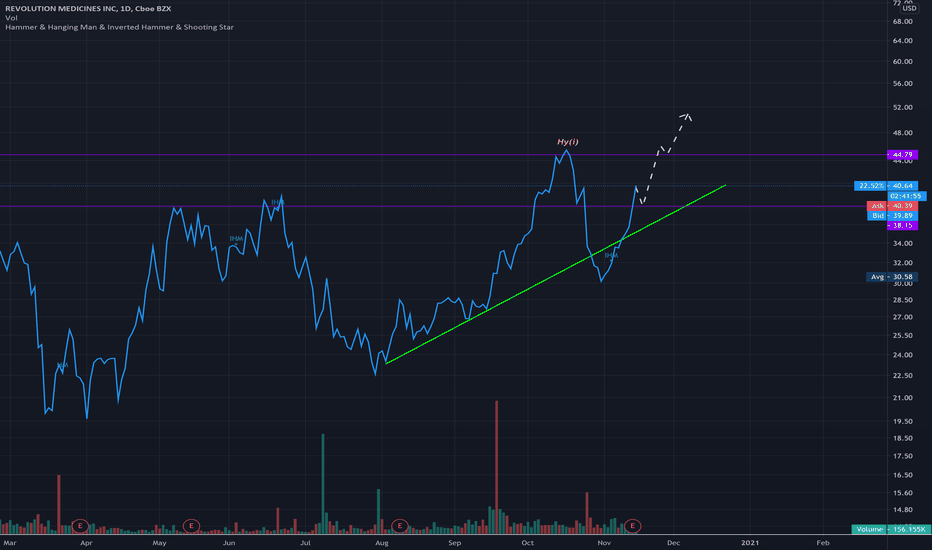Image resolution: width=932 pixels, height=550 pixels.
Task: Click the Aug label on time axis
Action: [x=382, y=543]
